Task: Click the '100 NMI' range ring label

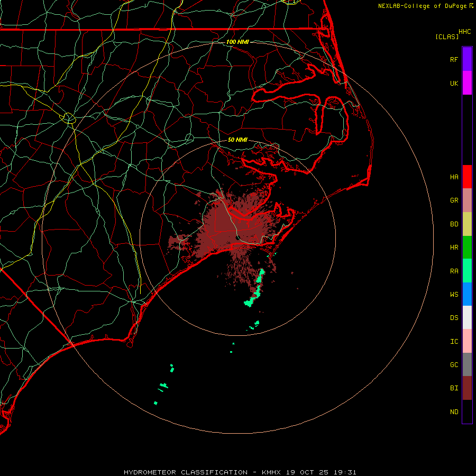Action: pyautogui.click(x=237, y=42)
